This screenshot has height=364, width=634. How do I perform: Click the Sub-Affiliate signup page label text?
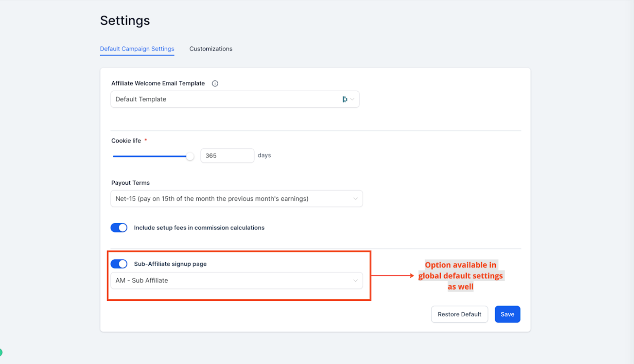pos(170,264)
